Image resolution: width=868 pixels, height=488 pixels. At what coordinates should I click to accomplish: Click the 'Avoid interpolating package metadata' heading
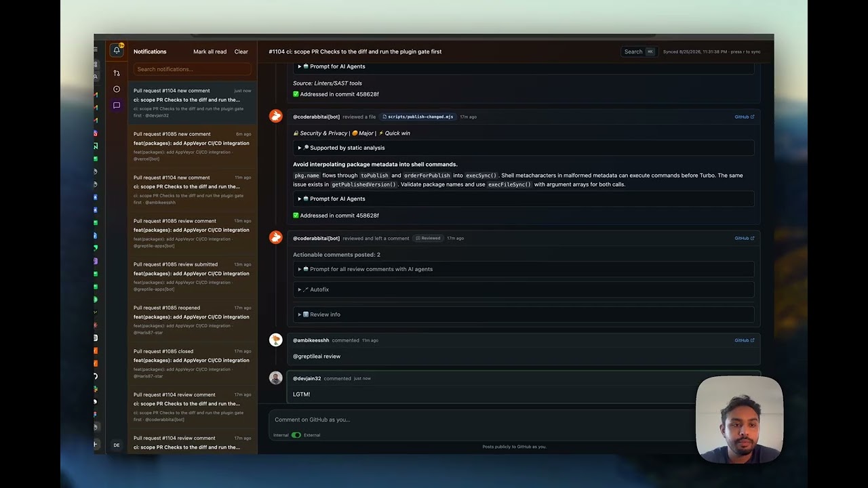coord(375,164)
